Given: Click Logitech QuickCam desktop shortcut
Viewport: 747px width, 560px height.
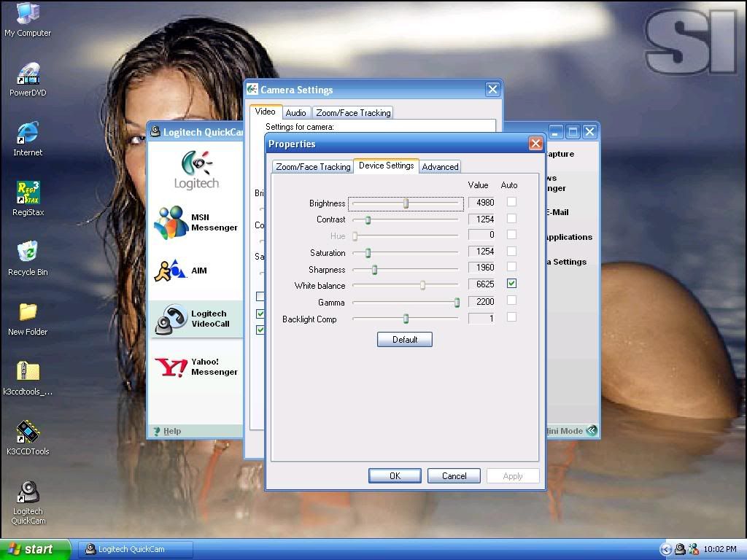Looking at the screenshot, I should click(28, 492).
